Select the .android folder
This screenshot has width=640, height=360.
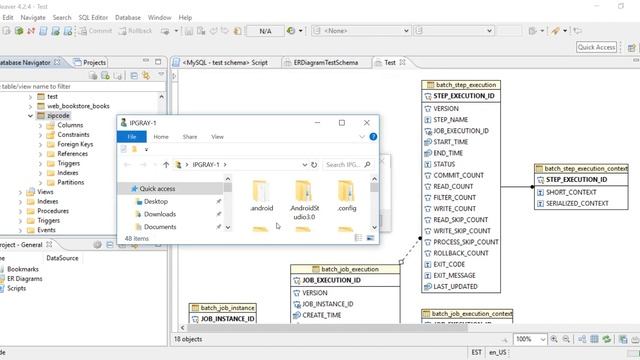261,196
